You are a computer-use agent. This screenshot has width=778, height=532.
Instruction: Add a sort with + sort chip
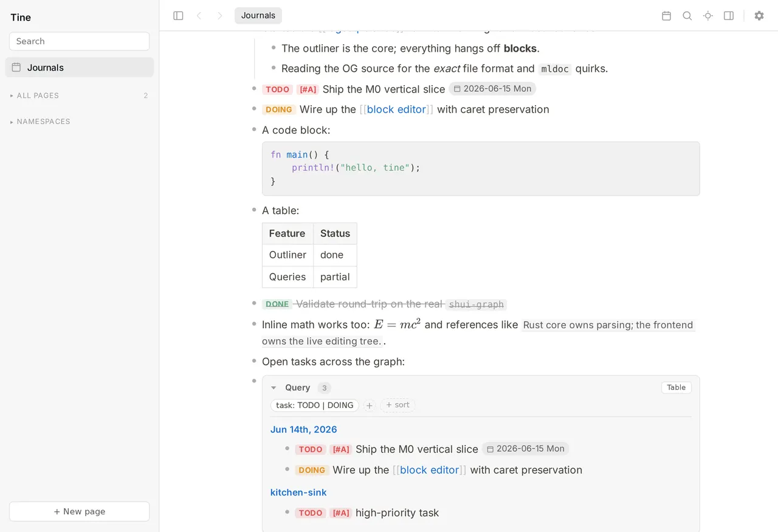coord(398,405)
